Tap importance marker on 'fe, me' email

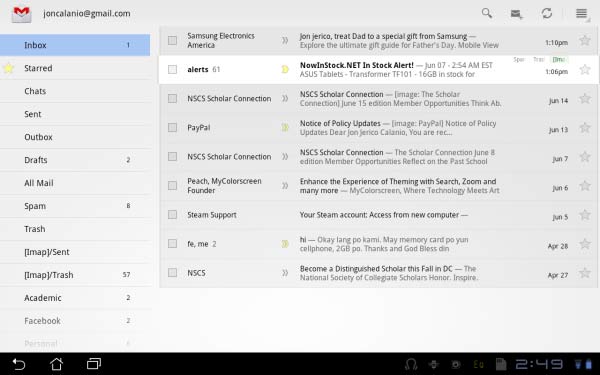285,244
